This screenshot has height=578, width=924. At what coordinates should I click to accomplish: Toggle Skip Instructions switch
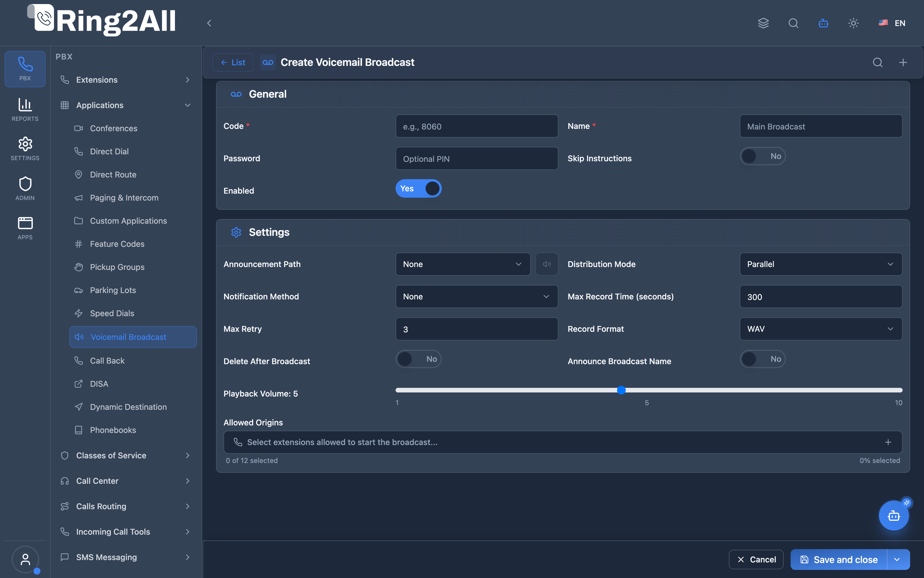[763, 156]
